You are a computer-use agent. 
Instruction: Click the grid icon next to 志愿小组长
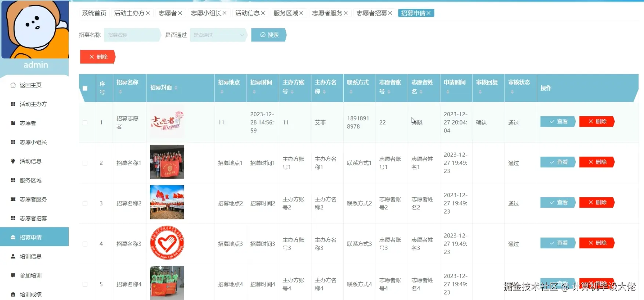tap(13, 142)
